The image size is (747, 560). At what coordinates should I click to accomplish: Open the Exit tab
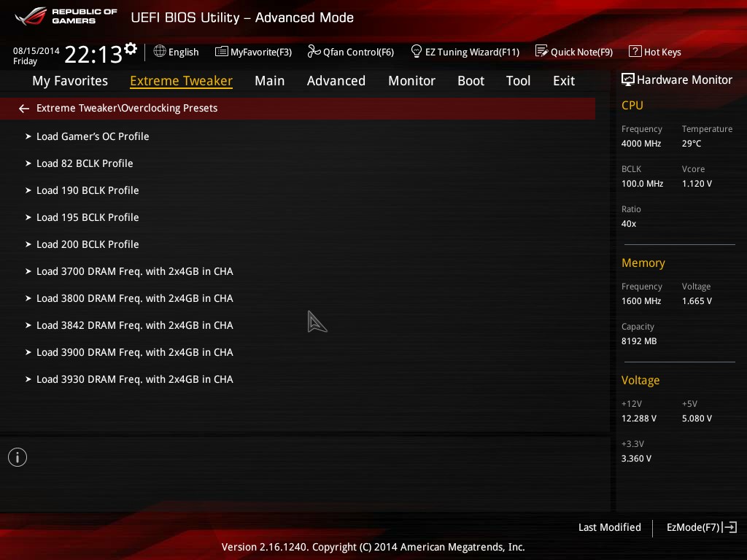click(564, 81)
